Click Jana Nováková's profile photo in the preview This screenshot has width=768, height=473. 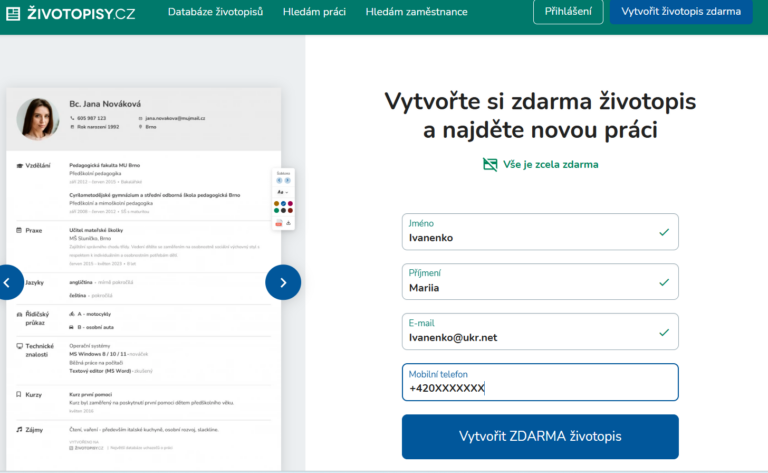[x=38, y=119]
